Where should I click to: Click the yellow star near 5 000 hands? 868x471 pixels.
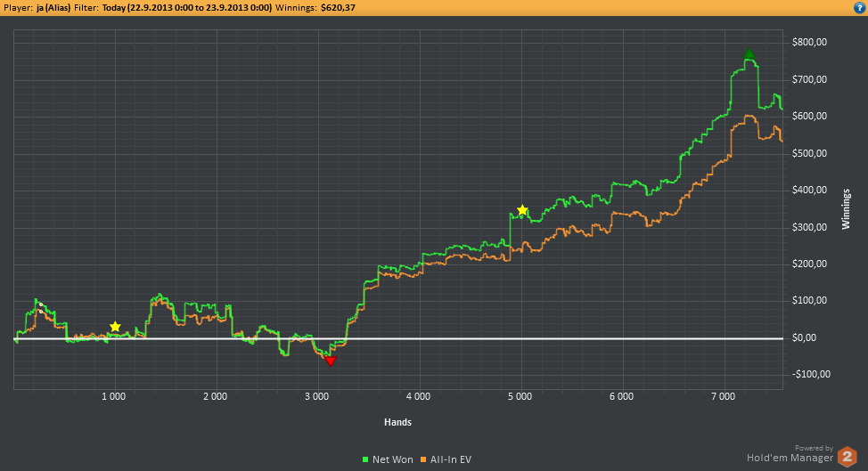point(522,210)
